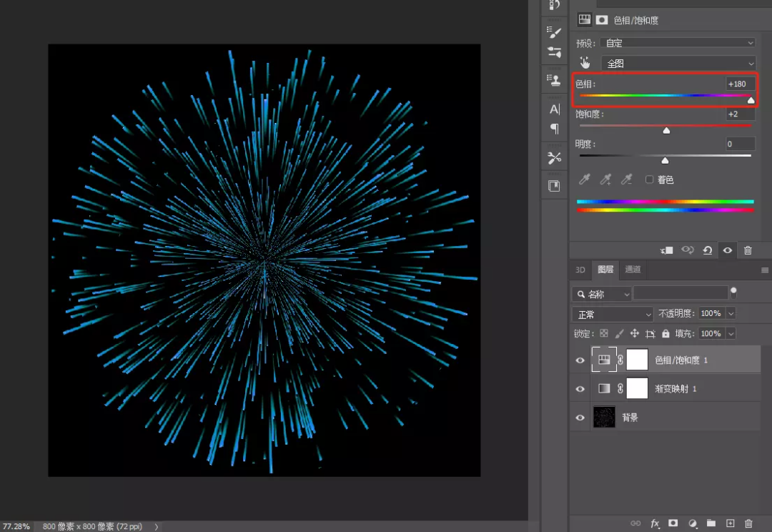Click the 饱和度 saturation slider handle
This screenshot has width=772, height=532.
click(666, 130)
